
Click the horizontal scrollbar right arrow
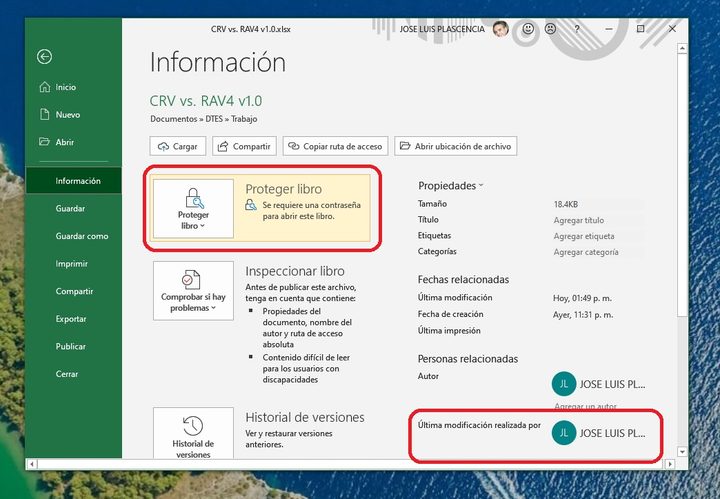tap(670, 464)
